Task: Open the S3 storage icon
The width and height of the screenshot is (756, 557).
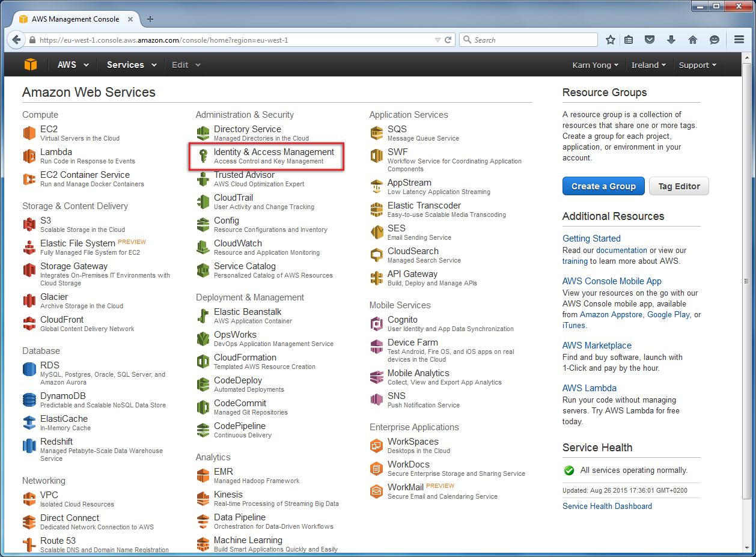Action: 29,224
